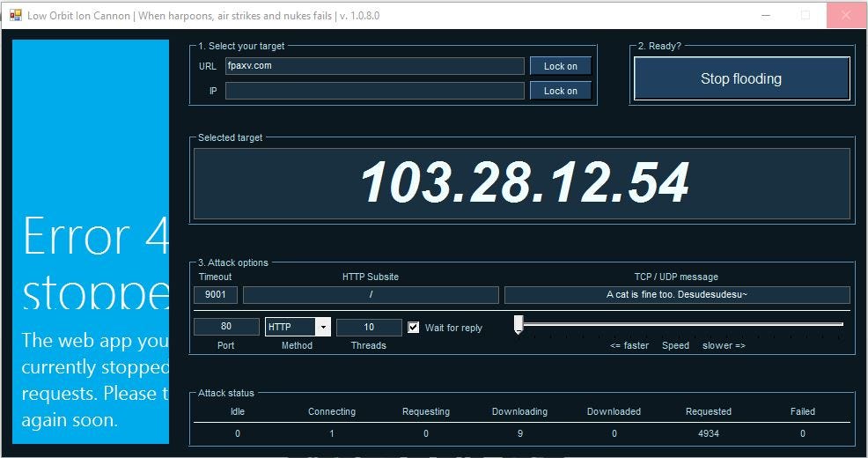This screenshot has width=868, height=458.
Task: Click the Failed column header
Action: (802, 411)
